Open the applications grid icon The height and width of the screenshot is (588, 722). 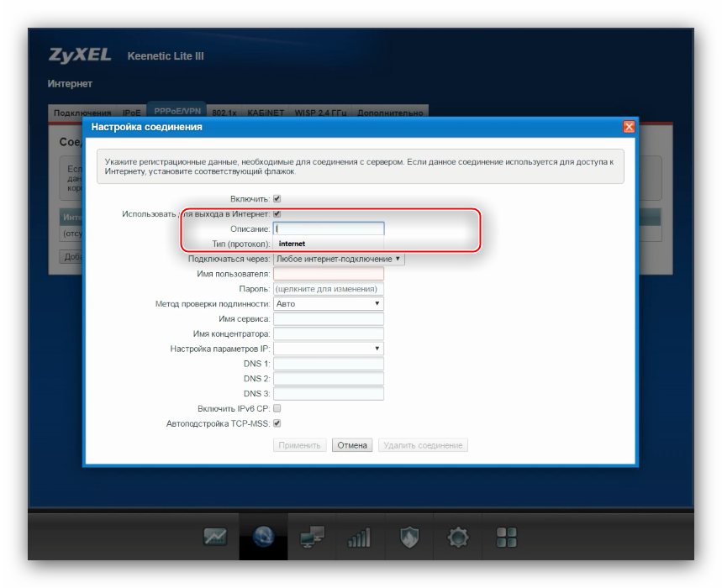click(x=506, y=537)
